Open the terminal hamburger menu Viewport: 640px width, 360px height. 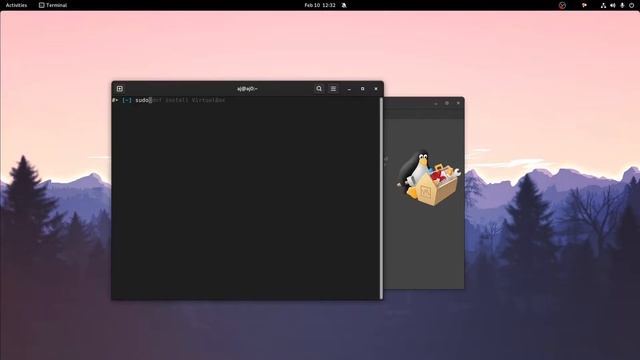click(333, 89)
